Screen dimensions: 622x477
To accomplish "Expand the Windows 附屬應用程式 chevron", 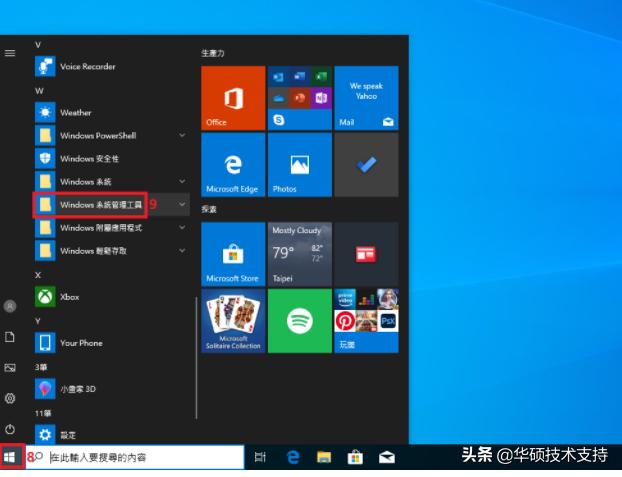I will point(182,227).
